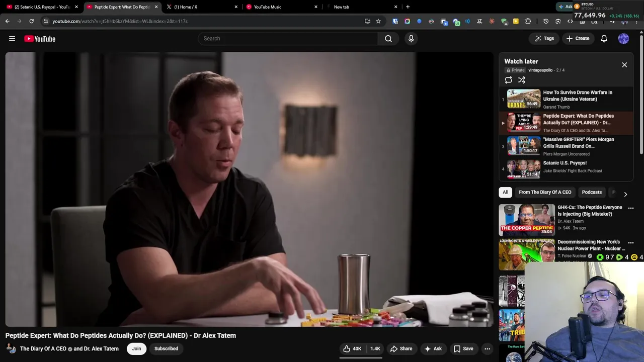This screenshot has height=362, width=644.
Task: Click the install app icon in address bar
Action: tap(367, 21)
